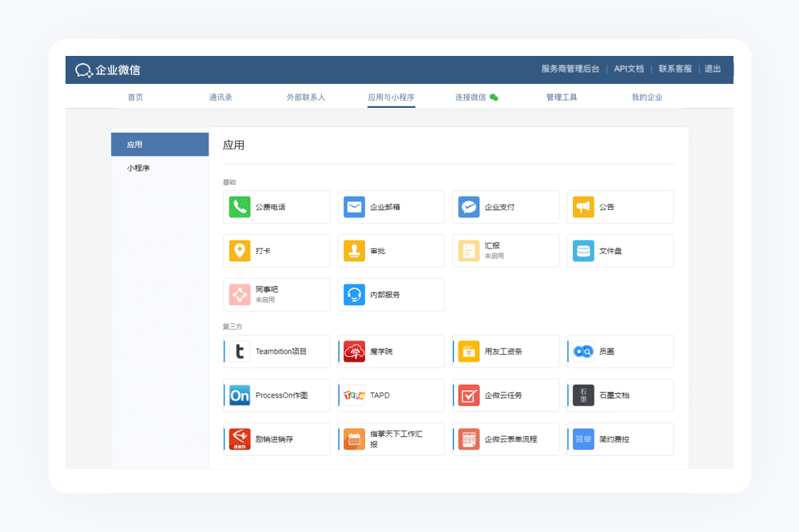This screenshot has width=799, height=532.
Task: Open the 简约费控 blue icon
Action: [x=583, y=439]
